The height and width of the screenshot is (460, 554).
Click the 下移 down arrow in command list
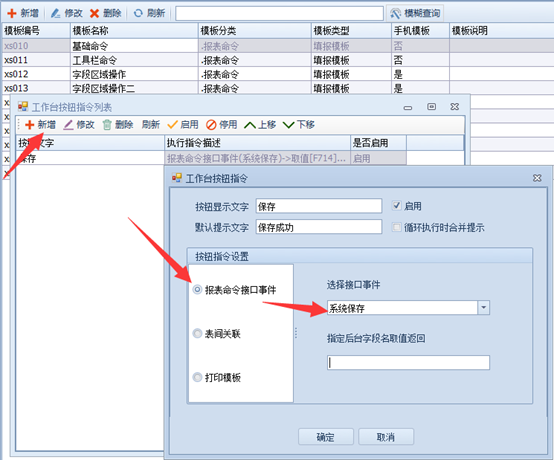[288, 125]
